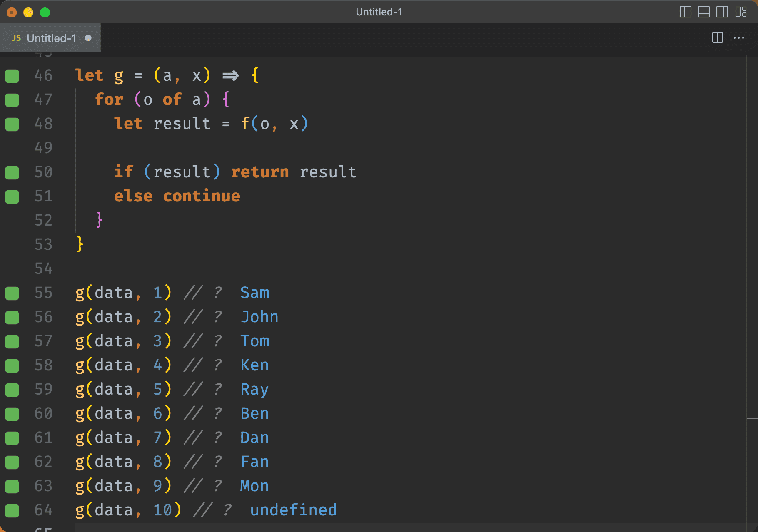Click the green gutter marker on line 60

pos(12,414)
